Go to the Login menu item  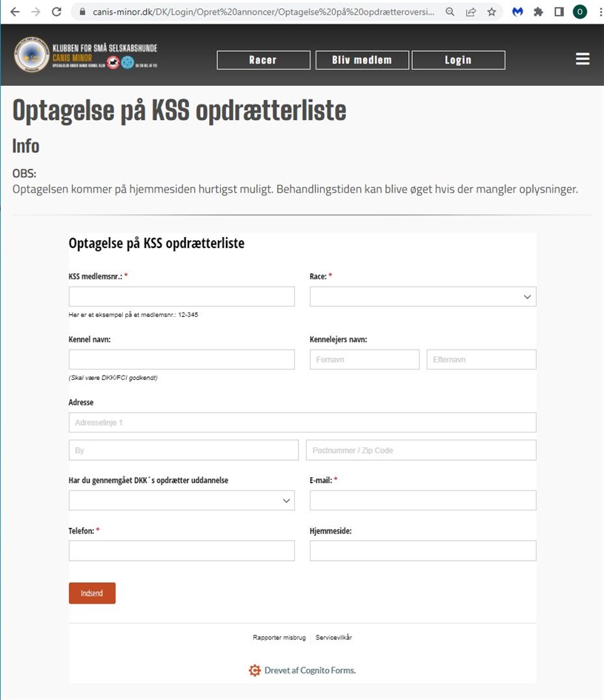458,60
